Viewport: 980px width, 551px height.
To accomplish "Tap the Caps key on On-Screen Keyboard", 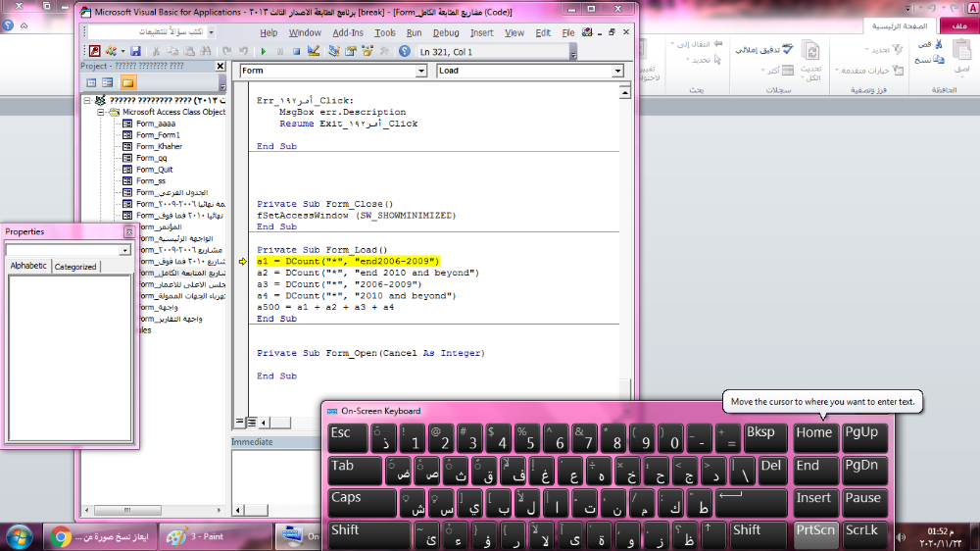I will [362, 504].
